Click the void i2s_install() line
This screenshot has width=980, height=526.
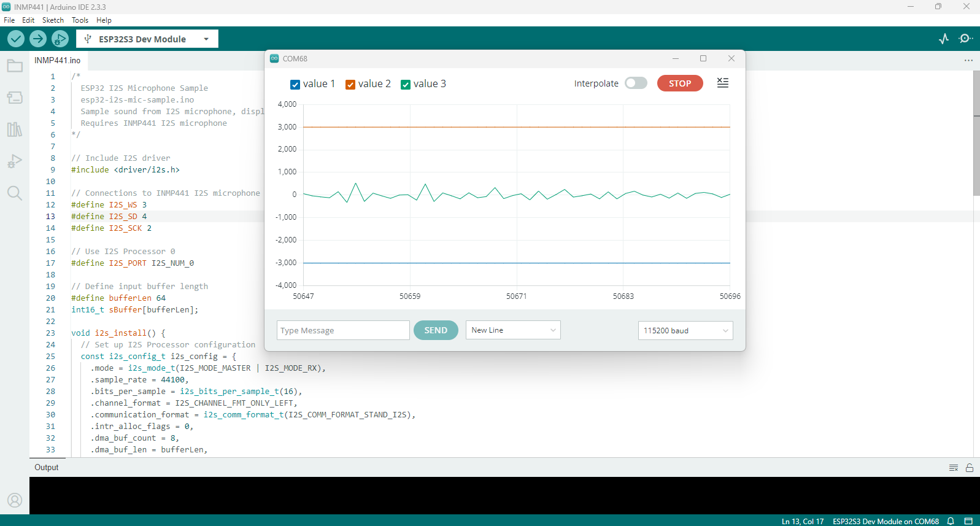118,333
